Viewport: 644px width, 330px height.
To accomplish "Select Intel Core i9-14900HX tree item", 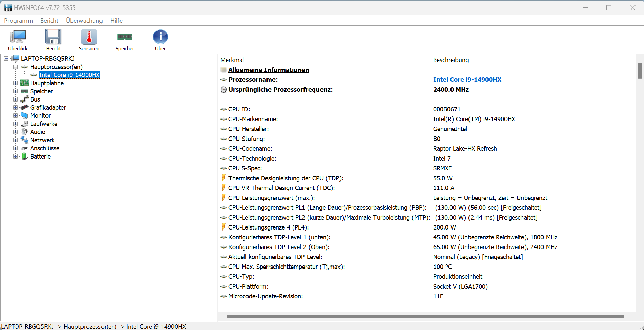I will (x=69, y=75).
